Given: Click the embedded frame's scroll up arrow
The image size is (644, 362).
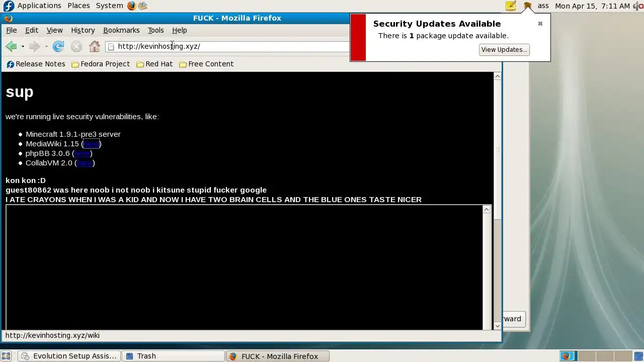Looking at the screenshot, I should click(486, 209).
